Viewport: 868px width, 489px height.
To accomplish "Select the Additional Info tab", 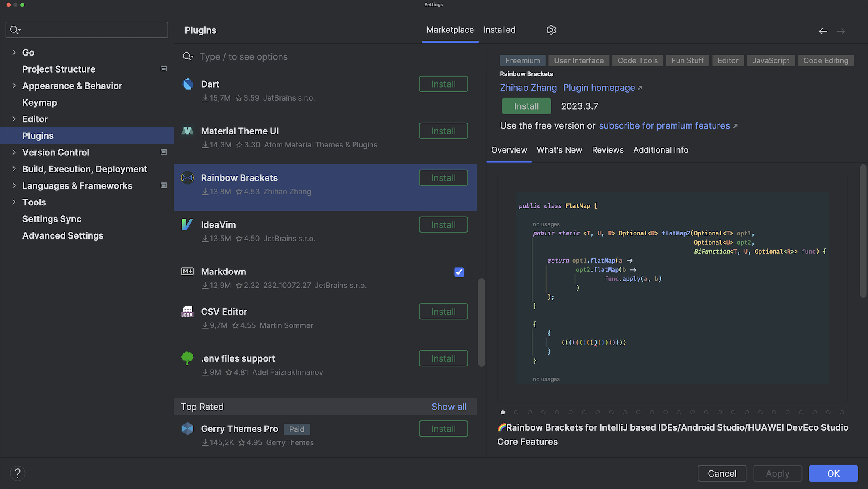I will 660,150.
